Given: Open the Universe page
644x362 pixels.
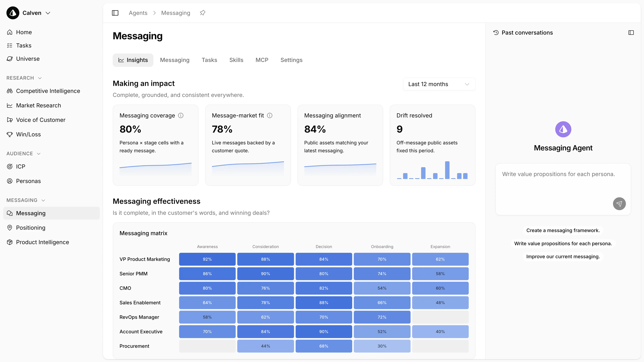Looking at the screenshot, I should (23, 59).
